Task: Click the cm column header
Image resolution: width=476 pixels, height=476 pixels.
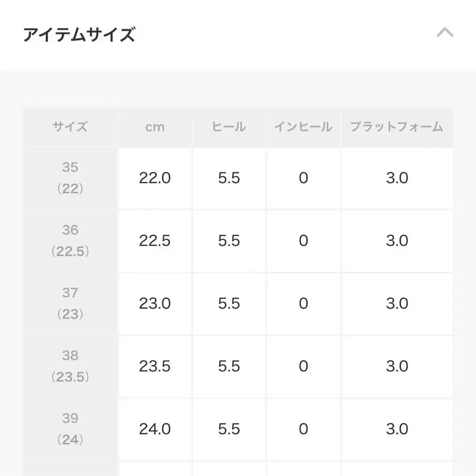Action: pos(154,127)
